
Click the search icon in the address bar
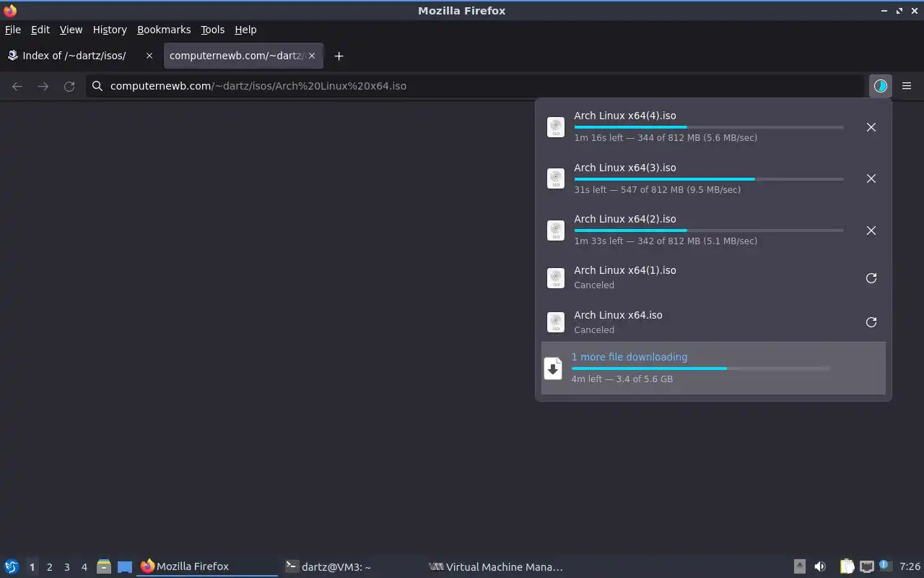[x=97, y=86]
